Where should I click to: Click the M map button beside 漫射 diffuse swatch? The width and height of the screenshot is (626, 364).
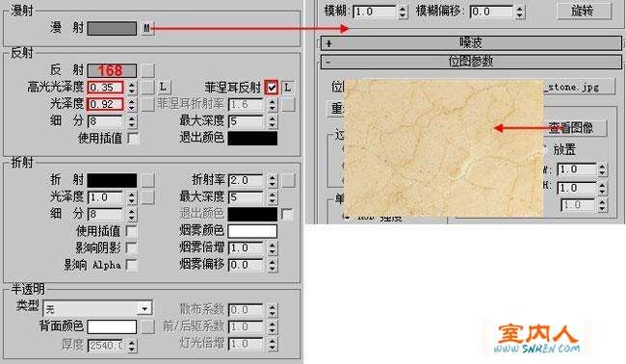147,28
